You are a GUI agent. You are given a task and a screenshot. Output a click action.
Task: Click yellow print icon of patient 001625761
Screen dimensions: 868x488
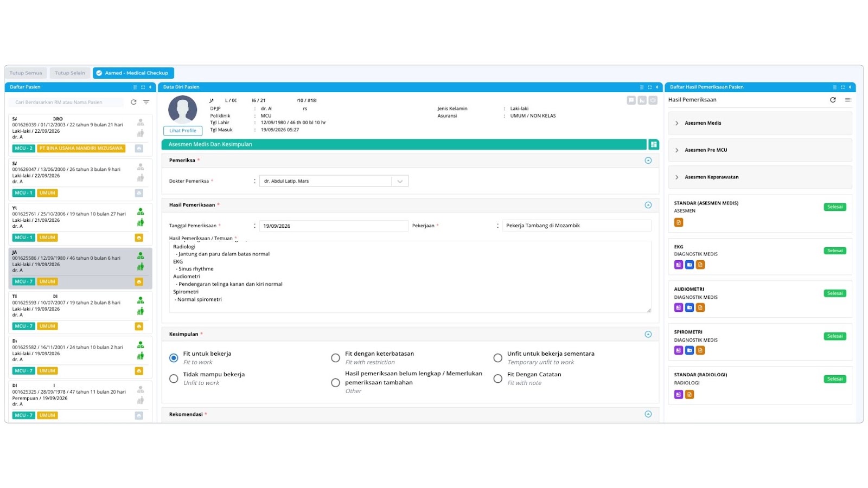(139, 237)
